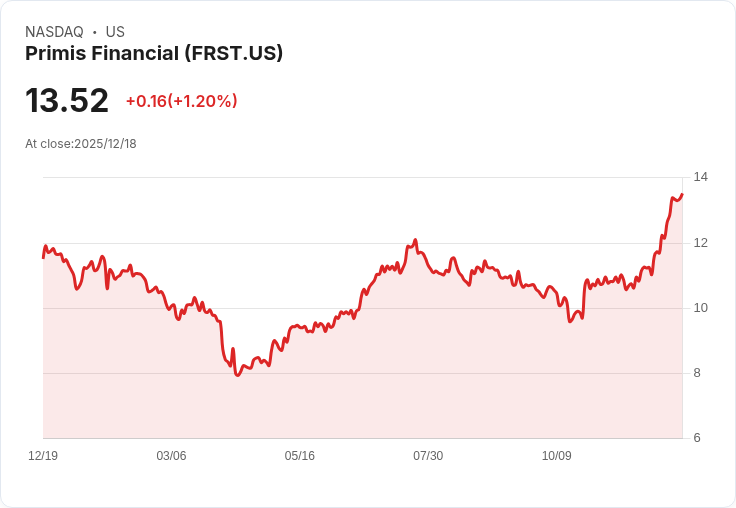The width and height of the screenshot is (736, 508).
Task: Click the 10 y-axis price label
Action: pos(701,308)
